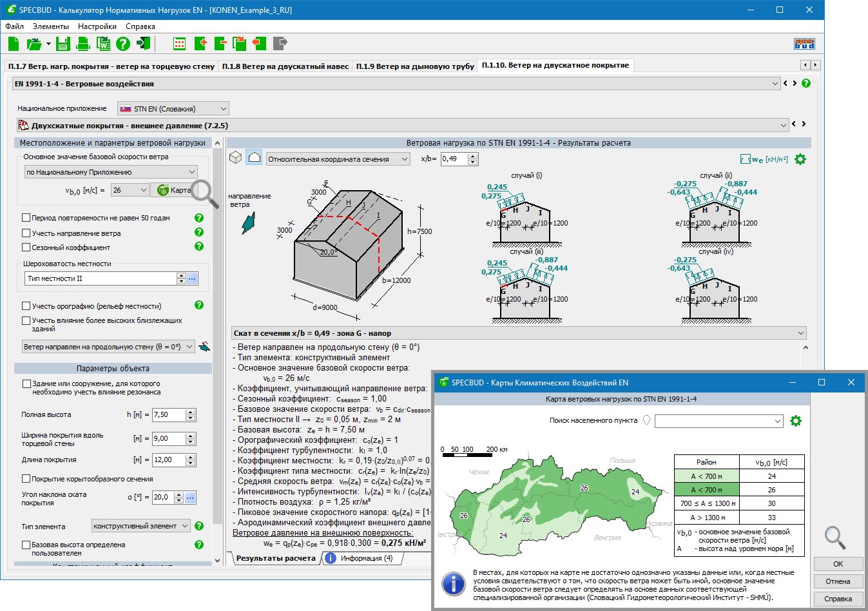868x611 pixels.
Task: Click the printer icon in toolbar
Action: point(83,44)
